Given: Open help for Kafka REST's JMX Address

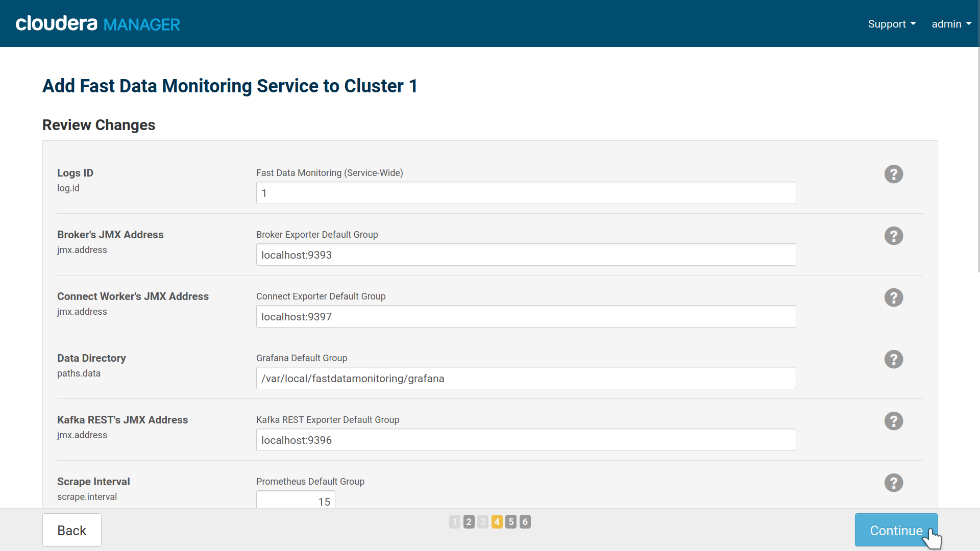Looking at the screenshot, I should click(894, 421).
